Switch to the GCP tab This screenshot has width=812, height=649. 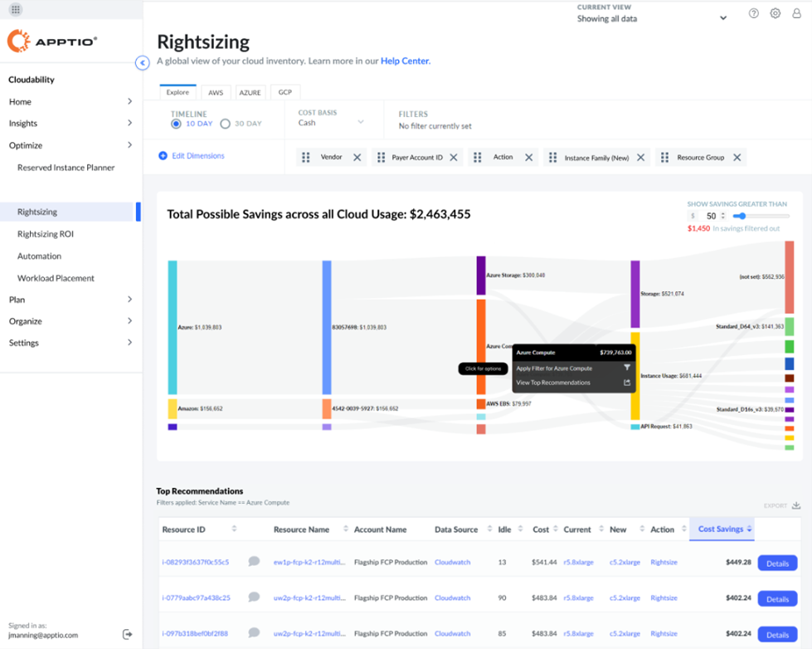click(x=284, y=92)
